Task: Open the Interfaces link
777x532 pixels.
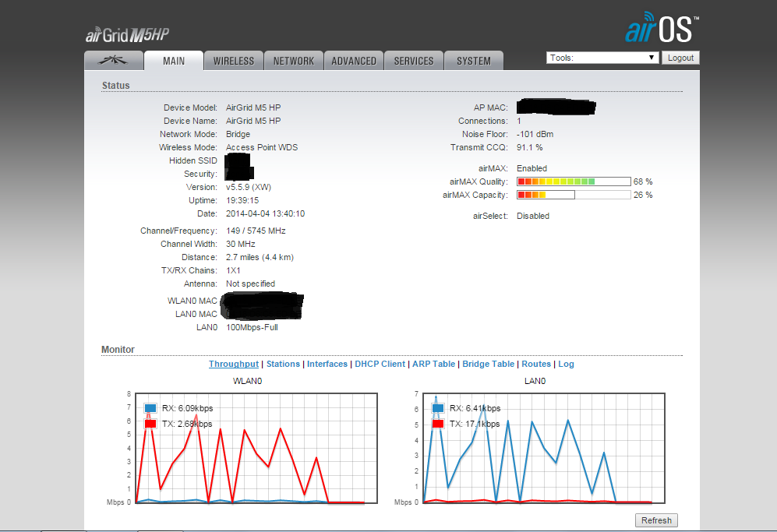Action: coord(327,364)
